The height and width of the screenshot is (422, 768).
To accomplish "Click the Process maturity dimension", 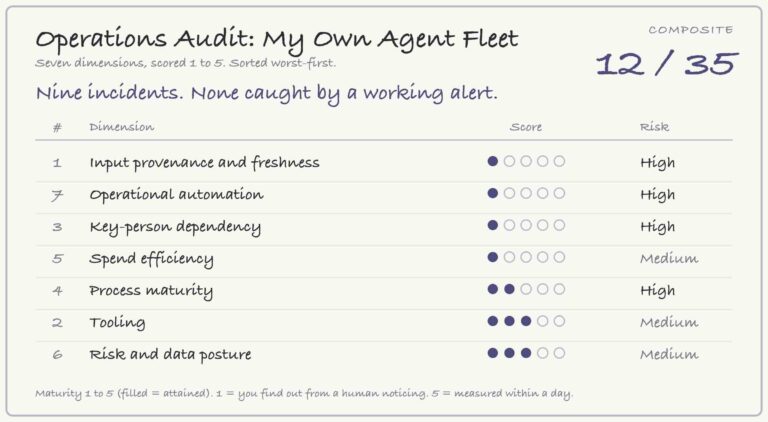I will point(151,291).
